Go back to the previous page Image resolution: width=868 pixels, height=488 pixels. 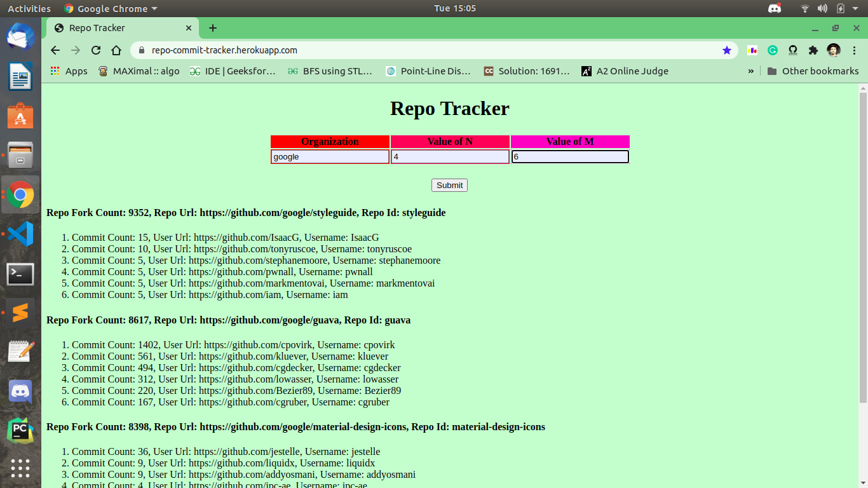tap(55, 50)
